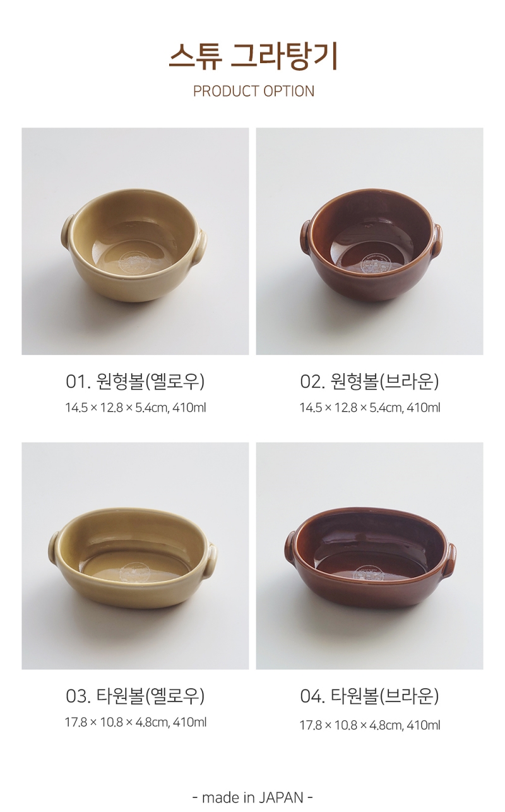Click the 스튜 그라탕기 heading
This screenshot has height=812, width=505.
click(x=253, y=57)
